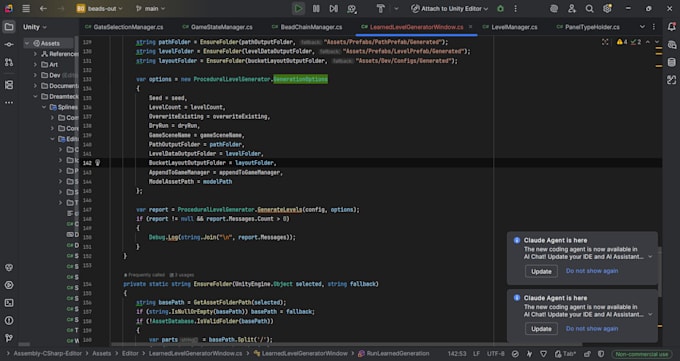680x361 pixels.
Task: Open the Git tool window icon
Action: (x=9, y=338)
